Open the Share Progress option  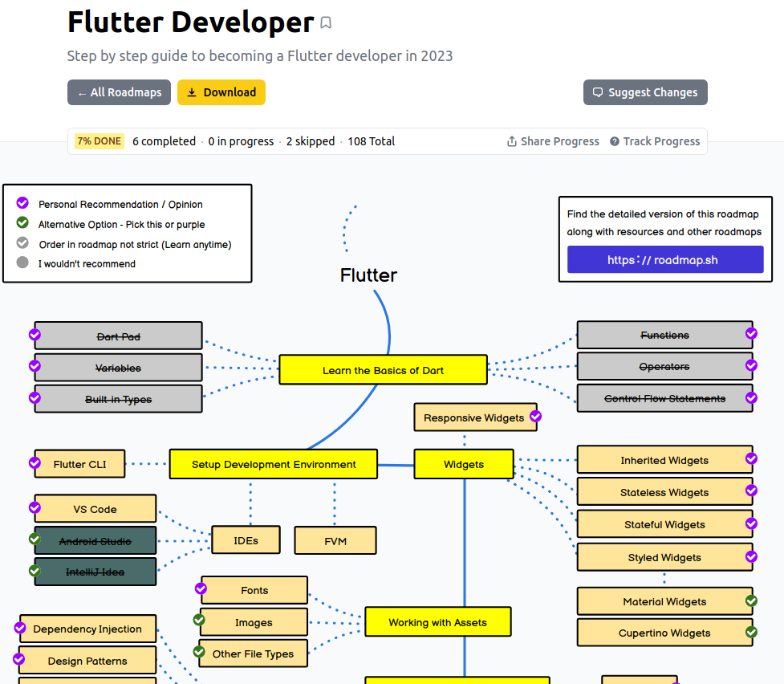click(x=559, y=140)
